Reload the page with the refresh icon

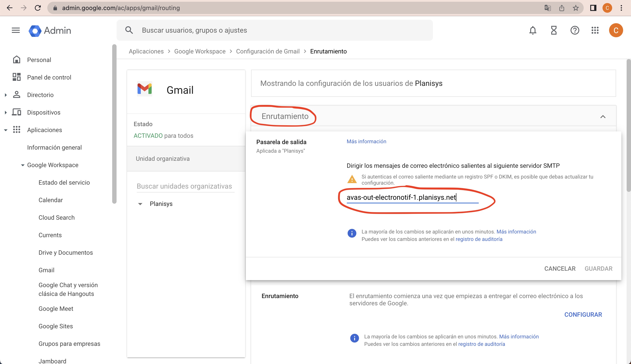38,8
